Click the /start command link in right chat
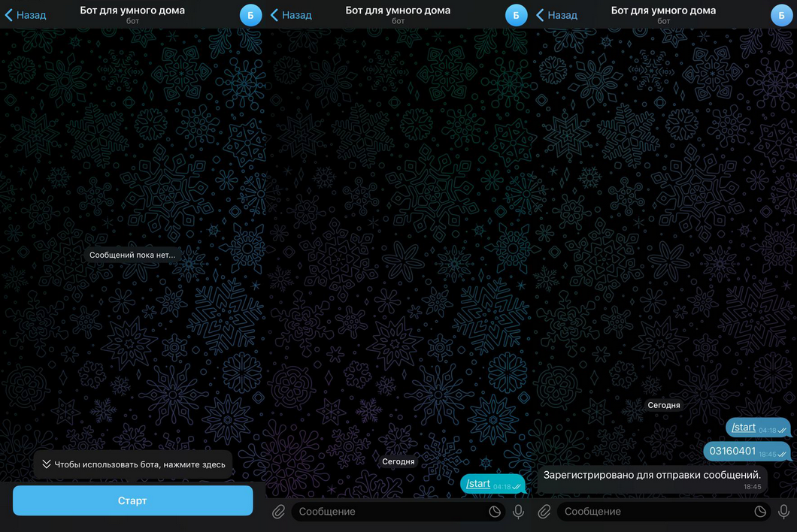797x532 pixels. coord(744,428)
